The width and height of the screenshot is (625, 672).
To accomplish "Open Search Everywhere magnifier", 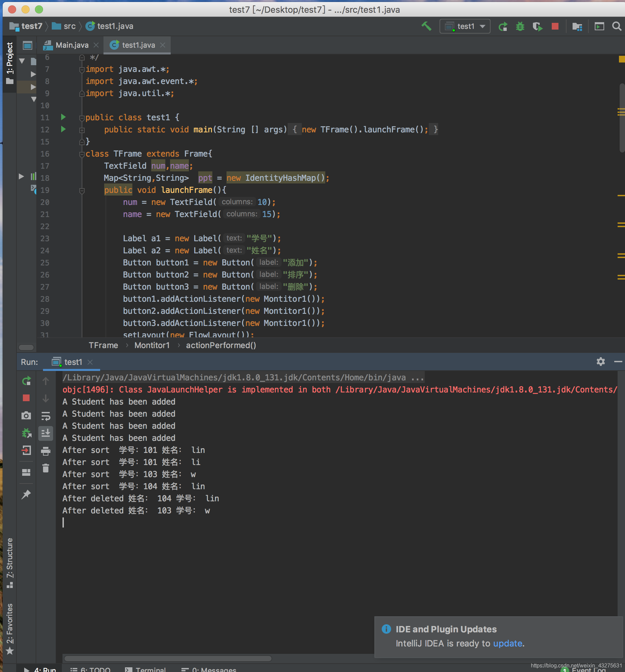I will tap(617, 26).
